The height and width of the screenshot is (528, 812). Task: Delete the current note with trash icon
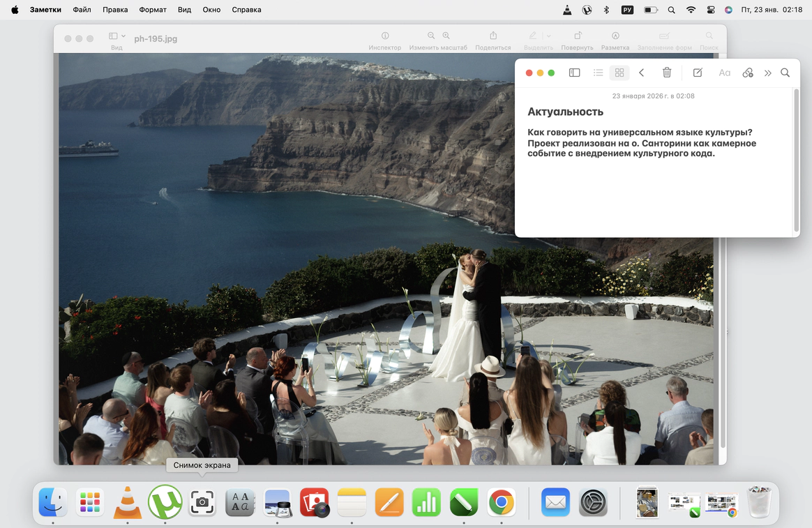coord(667,73)
